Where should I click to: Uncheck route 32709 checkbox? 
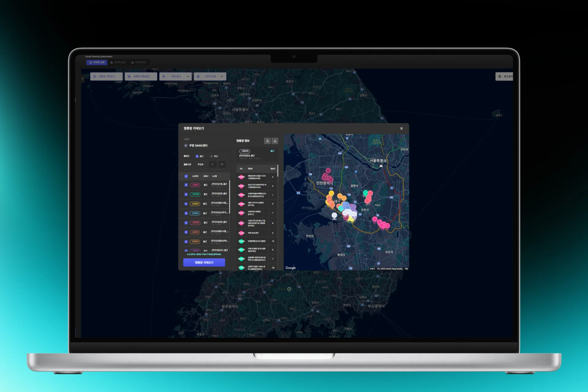(x=186, y=194)
